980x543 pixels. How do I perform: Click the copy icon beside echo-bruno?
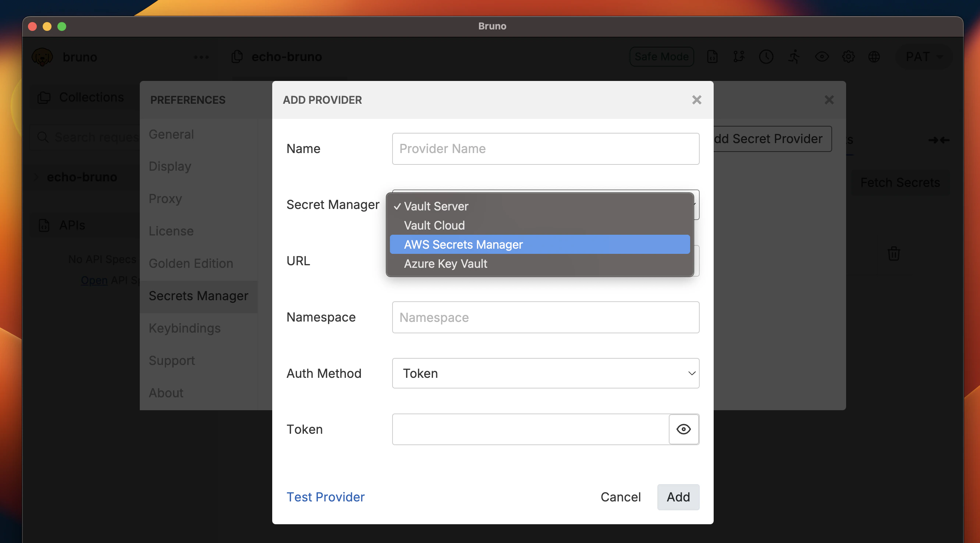point(237,56)
